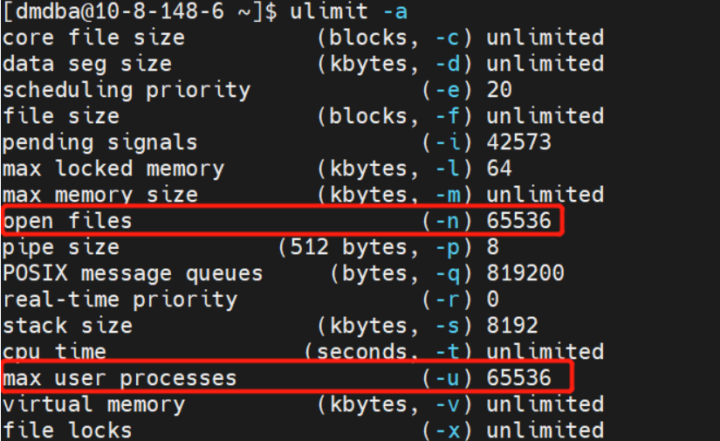Image resolution: width=720 pixels, height=441 pixels.
Task: Click the '(512 bytes, -p)' unit text
Action: [375, 247]
